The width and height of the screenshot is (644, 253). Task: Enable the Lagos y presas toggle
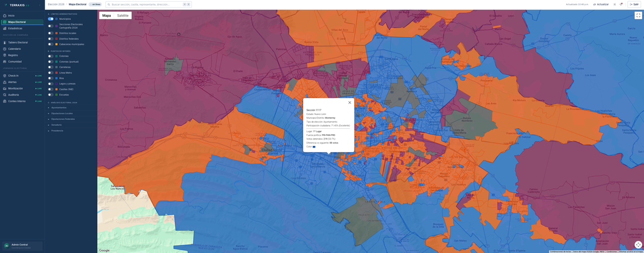click(50, 84)
